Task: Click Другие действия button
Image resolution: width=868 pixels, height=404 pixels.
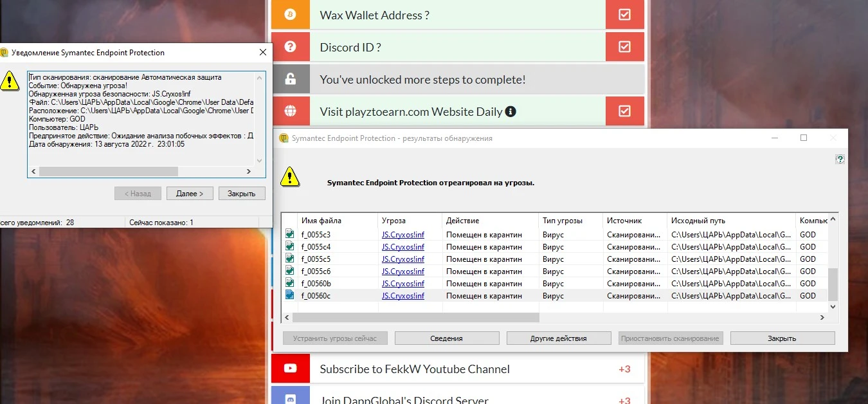Action: (x=559, y=338)
